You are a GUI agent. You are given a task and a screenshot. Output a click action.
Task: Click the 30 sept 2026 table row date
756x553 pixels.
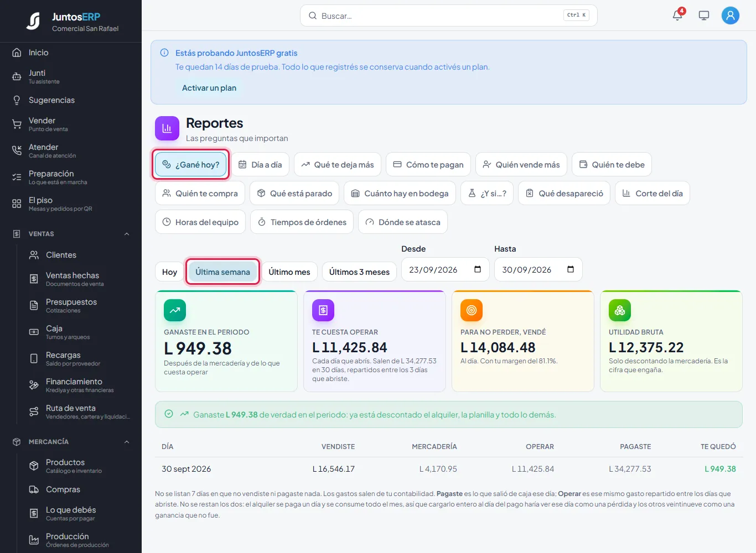pyautogui.click(x=186, y=469)
